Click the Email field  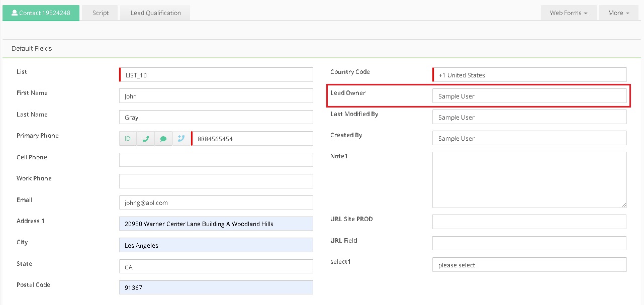coord(216,202)
